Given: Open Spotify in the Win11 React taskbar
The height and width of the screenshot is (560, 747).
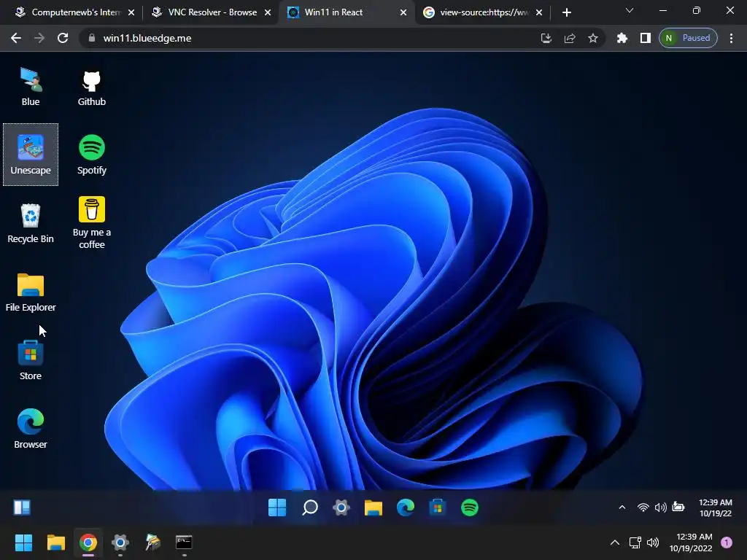Looking at the screenshot, I should point(470,507).
